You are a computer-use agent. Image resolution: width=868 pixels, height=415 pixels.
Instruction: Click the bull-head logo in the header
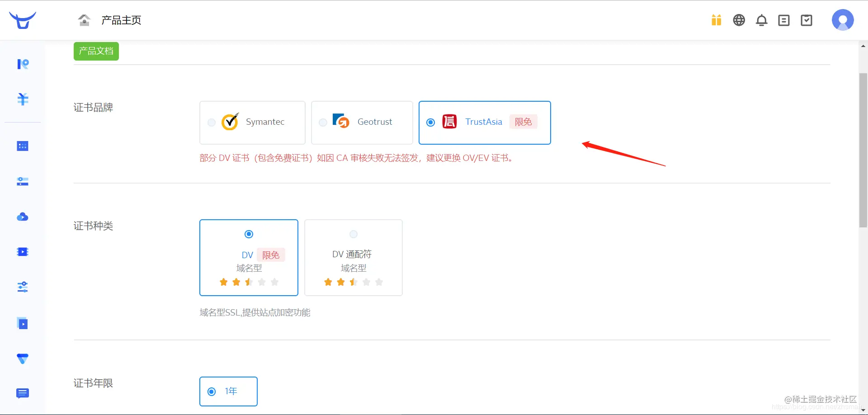(23, 20)
